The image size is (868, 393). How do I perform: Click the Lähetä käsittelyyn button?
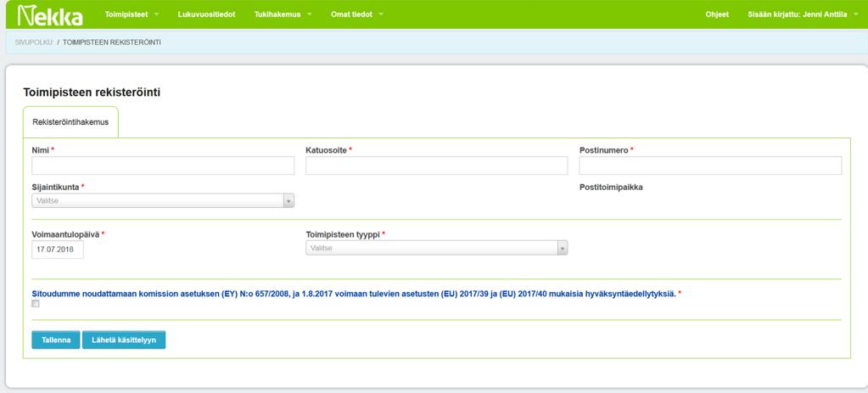point(124,340)
